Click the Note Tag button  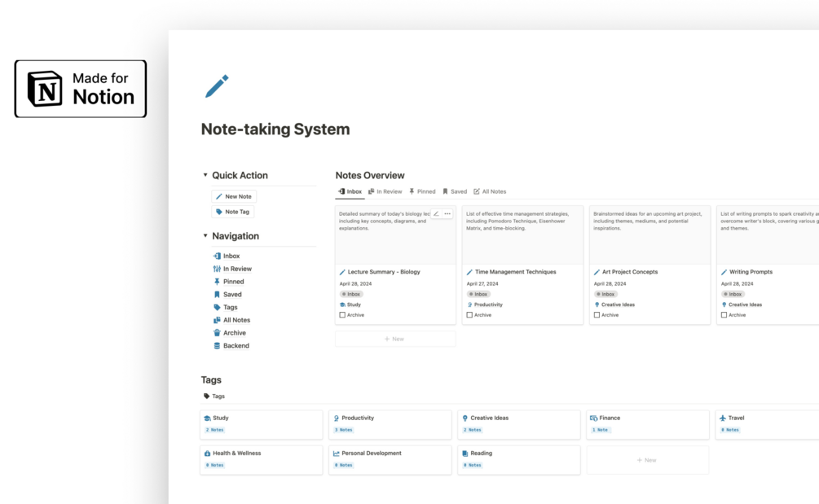tap(232, 212)
